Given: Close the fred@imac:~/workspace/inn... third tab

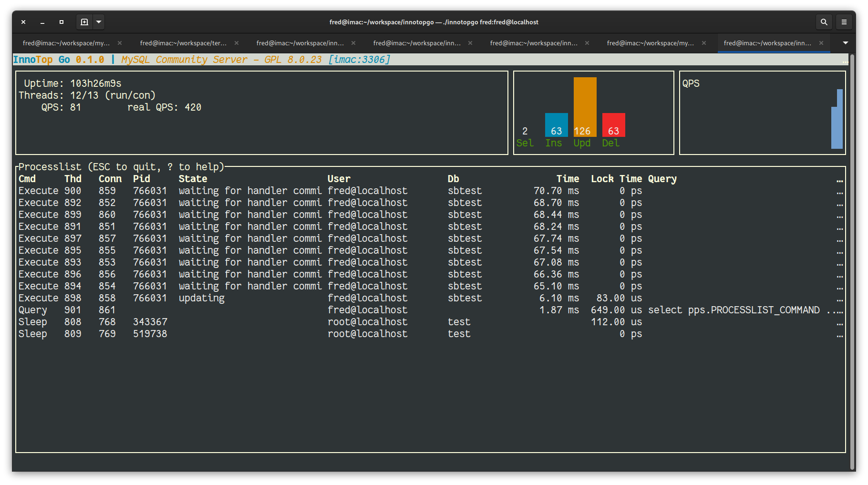Looking at the screenshot, I should pyautogui.click(x=353, y=43).
